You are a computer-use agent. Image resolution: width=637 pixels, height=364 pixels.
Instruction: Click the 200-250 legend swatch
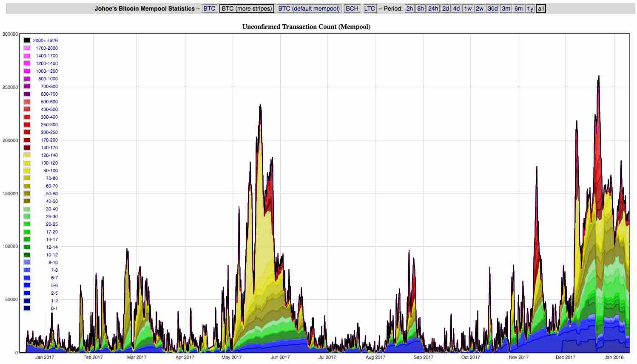tap(27, 132)
